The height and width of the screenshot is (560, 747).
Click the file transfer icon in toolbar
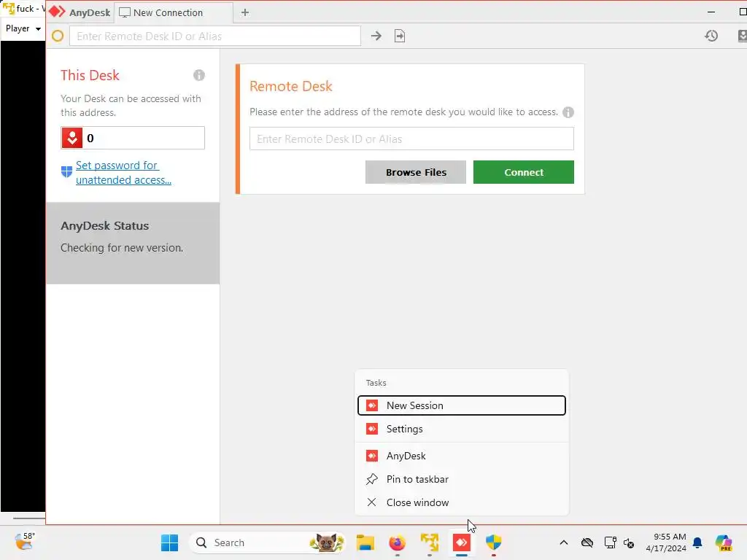[x=400, y=36]
